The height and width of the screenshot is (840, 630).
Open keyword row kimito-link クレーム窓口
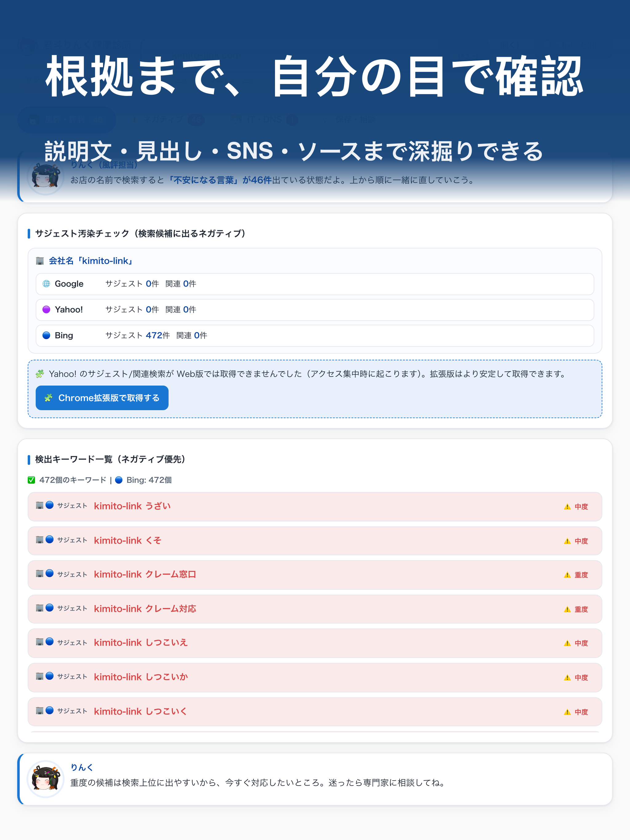315,575
